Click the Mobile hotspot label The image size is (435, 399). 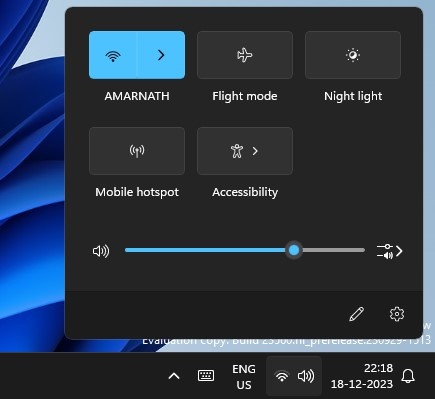137,192
